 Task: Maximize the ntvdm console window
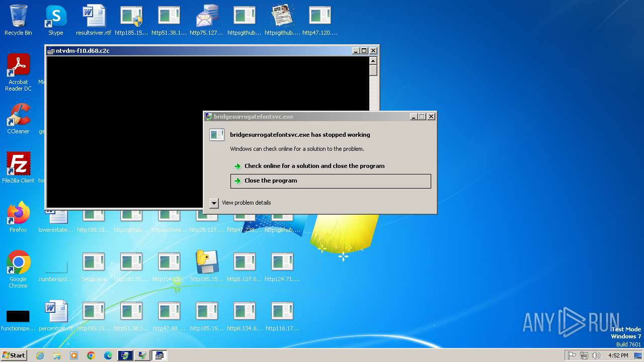point(364,51)
